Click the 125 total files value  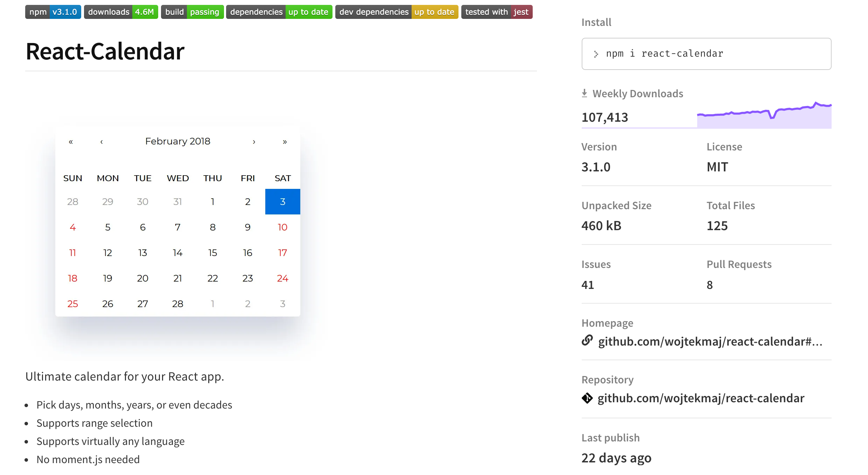(717, 226)
